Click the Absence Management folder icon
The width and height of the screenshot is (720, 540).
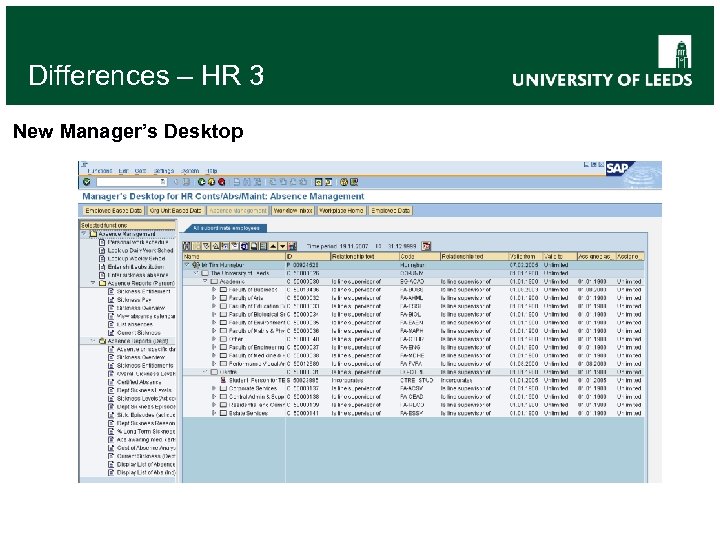(93, 234)
